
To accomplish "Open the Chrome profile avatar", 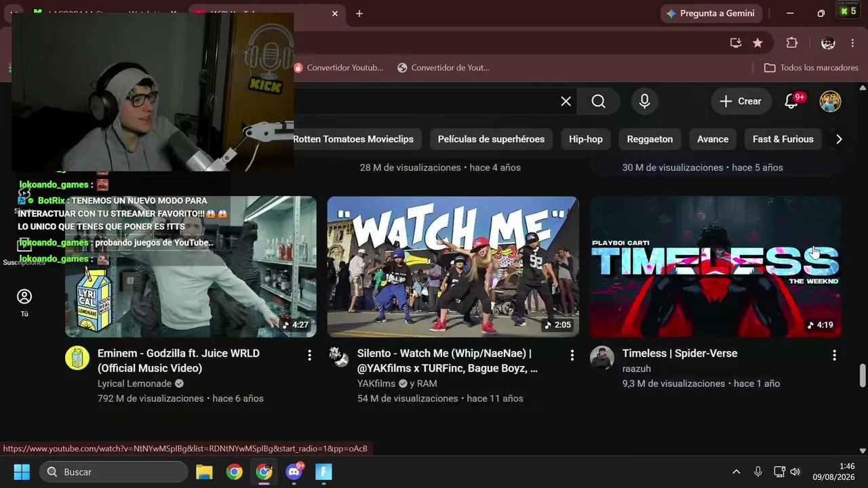I will [x=827, y=43].
